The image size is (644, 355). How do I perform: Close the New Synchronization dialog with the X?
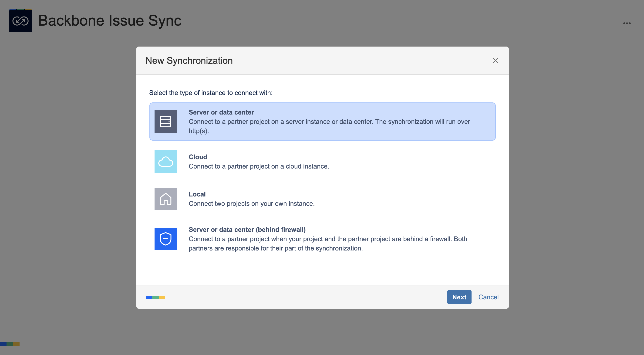coord(495,61)
